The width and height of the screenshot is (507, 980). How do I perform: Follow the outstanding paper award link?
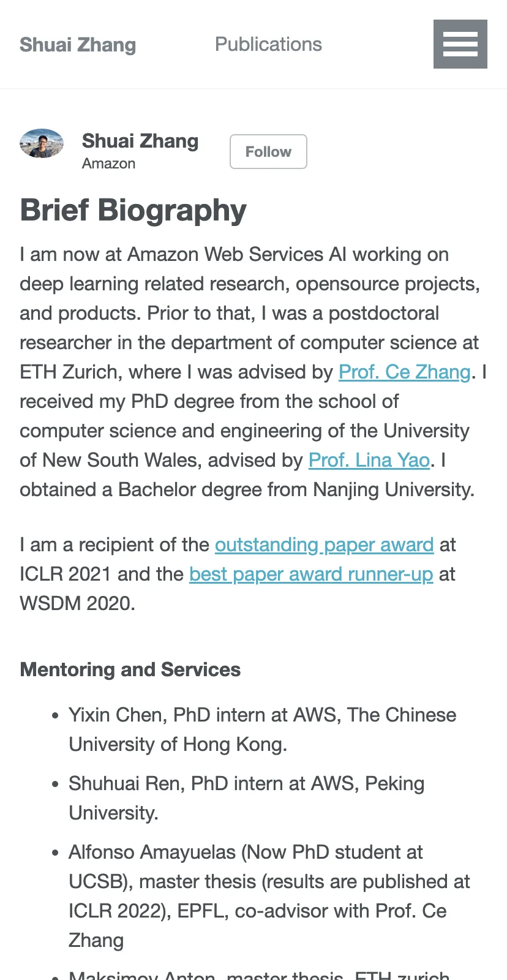point(325,545)
